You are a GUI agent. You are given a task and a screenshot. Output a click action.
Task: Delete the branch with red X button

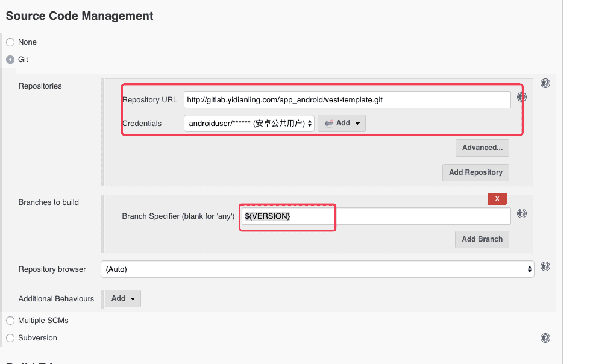click(497, 198)
